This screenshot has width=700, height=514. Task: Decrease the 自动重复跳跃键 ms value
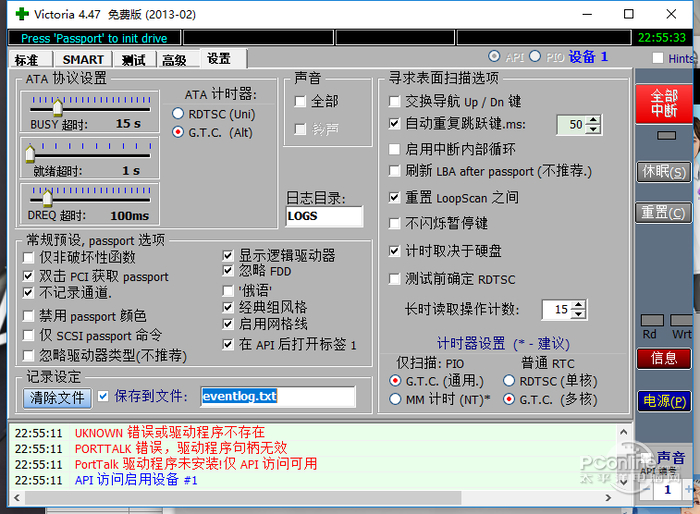click(593, 129)
